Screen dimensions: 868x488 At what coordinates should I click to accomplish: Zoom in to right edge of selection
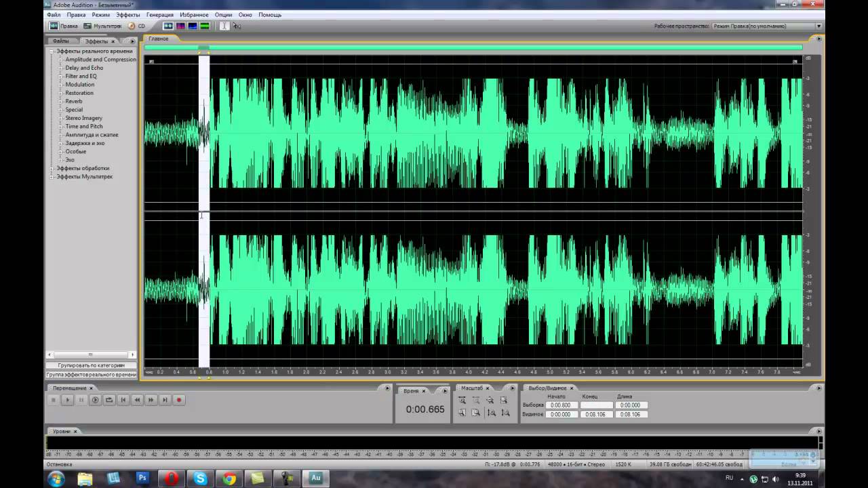(476, 412)
